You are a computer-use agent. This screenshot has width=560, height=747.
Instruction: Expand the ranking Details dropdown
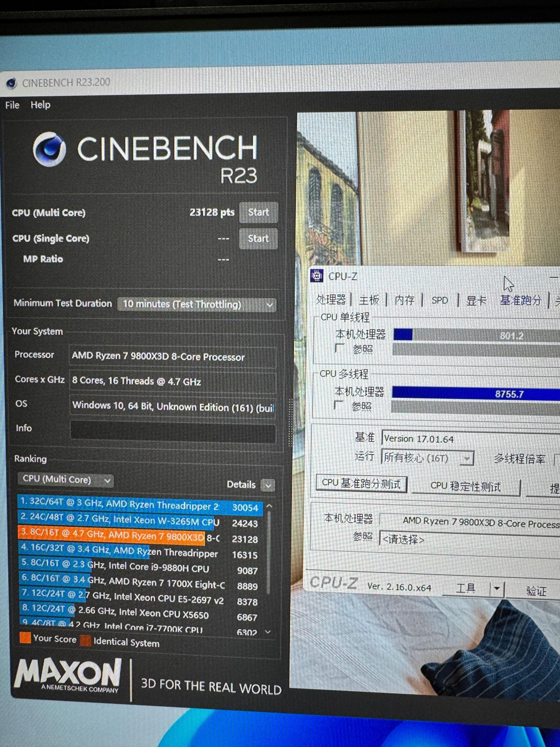[268, 485]
